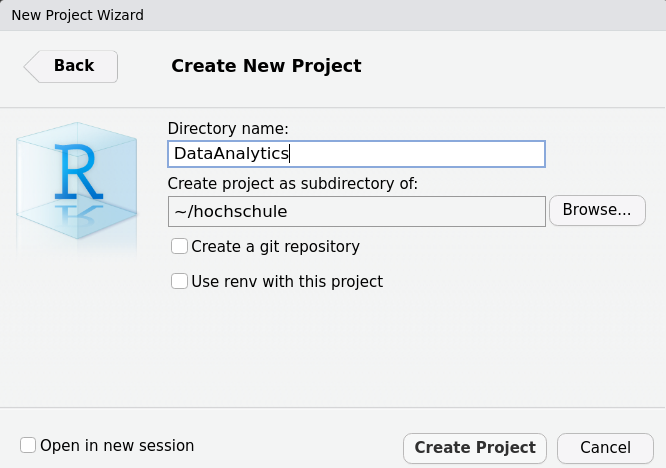Click the "Use renv with this project" text
The height and width of the screenshot is (468, 666).
click(x=287, y=282)
